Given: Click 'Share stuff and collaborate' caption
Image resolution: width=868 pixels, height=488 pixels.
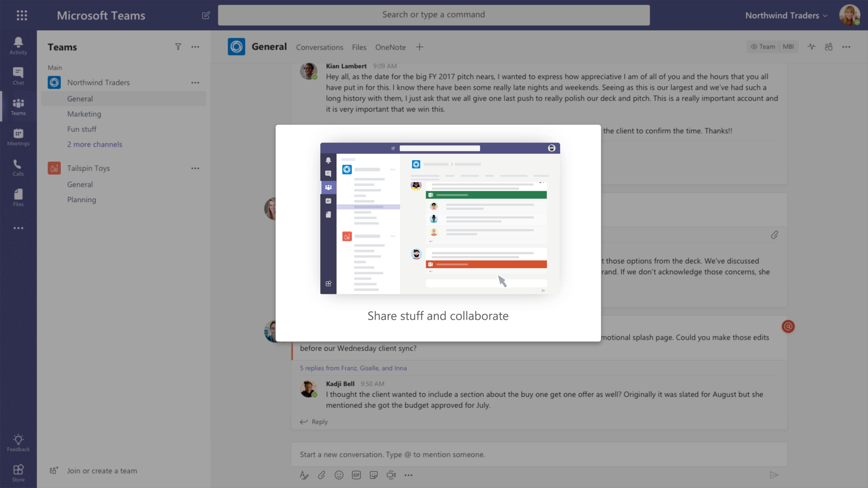Looking at the screenshot, I should click(x=438, y=316).
